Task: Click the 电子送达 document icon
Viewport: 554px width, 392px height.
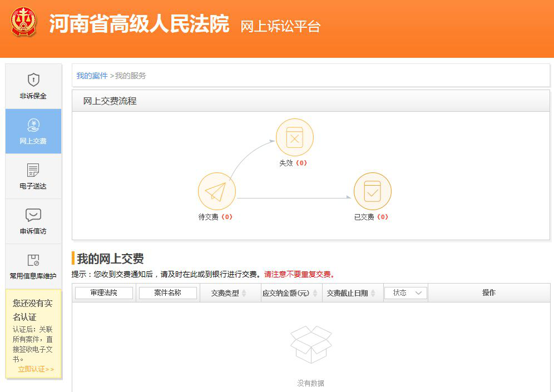Action: 33,170
